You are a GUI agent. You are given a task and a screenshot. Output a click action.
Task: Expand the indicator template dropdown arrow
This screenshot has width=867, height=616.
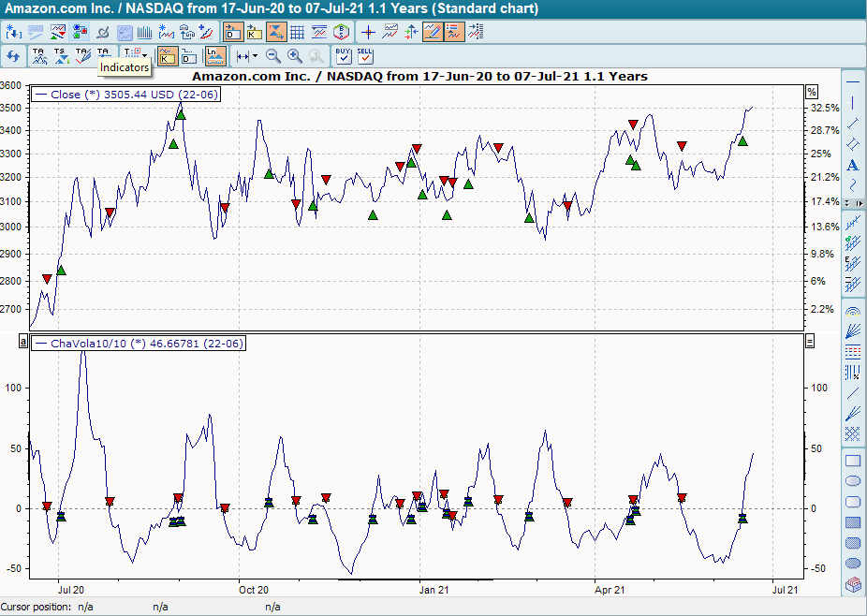click(x=145, y=56)
